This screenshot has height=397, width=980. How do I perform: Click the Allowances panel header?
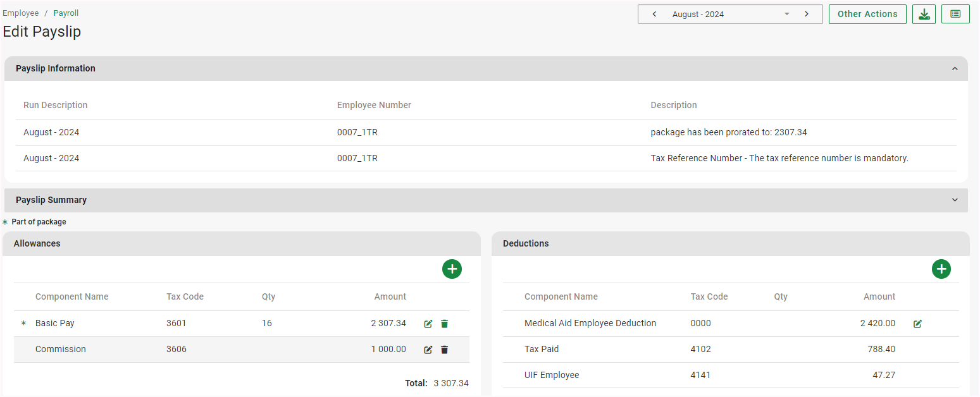(241, 243)
